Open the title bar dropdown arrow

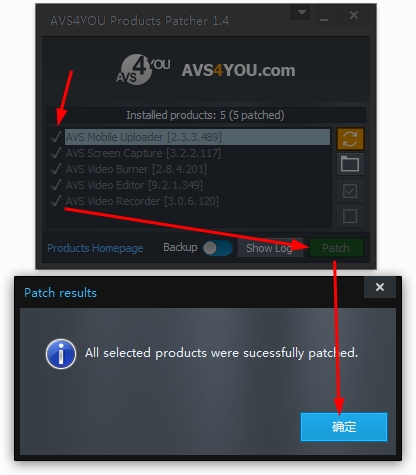pos(302,13)
